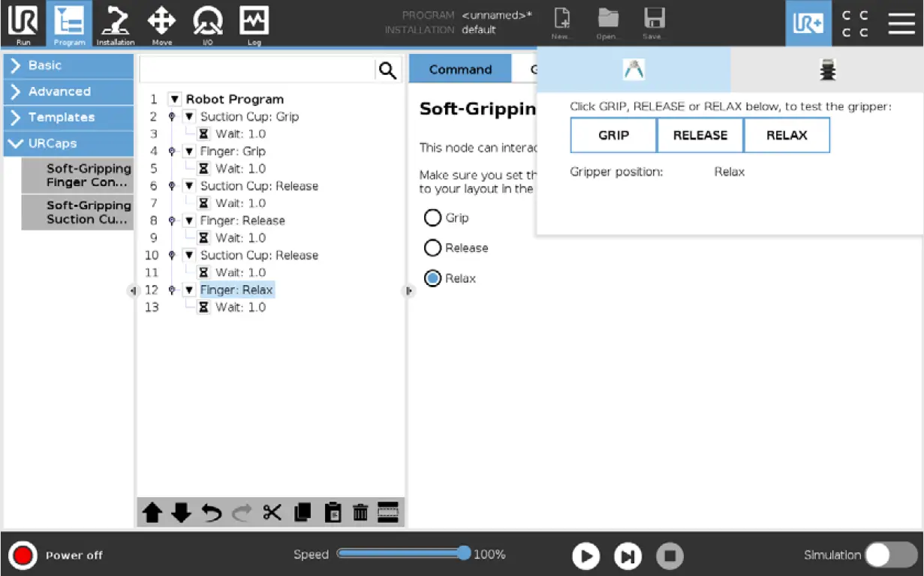This screenshot has height=576, width=924.
Task: Open the Installation screen
Action: [115, 24]
